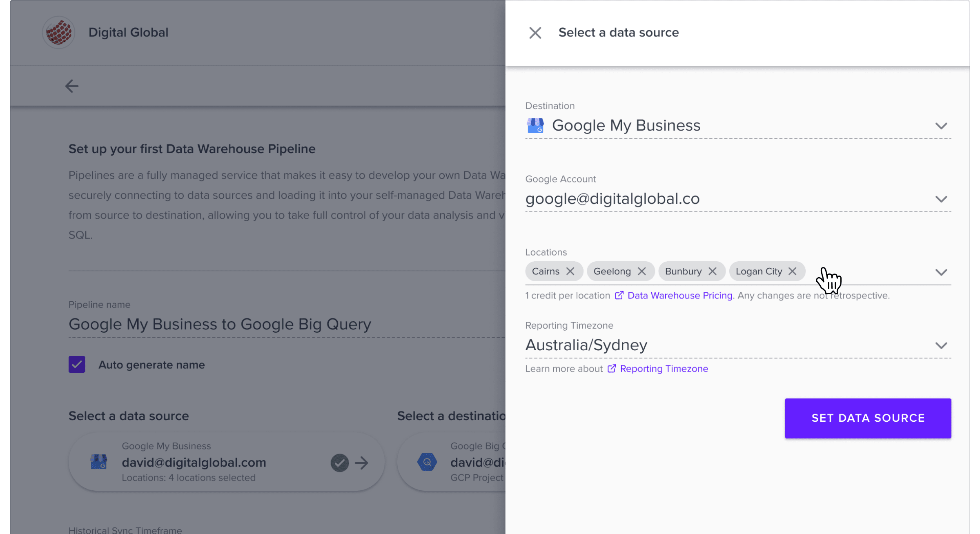Click the external link icon beside Data Warehouse Pricing
Viewport: 980px width, 534px height.
point(619,295)
